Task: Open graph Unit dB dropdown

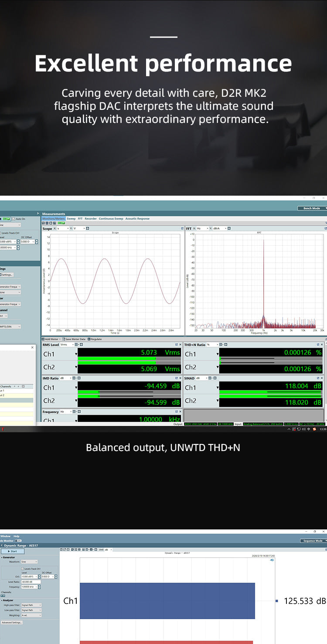Action: (x=108, y=550)
